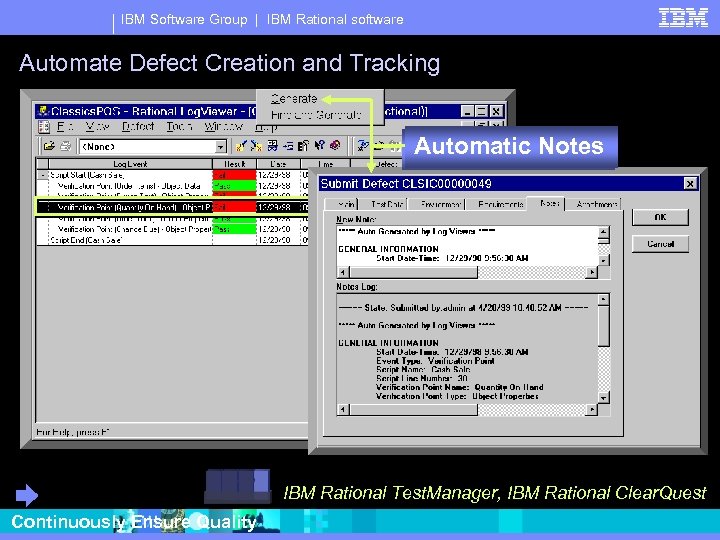Click the New Note horizontal scrollbar thumb

click(413, 272)
